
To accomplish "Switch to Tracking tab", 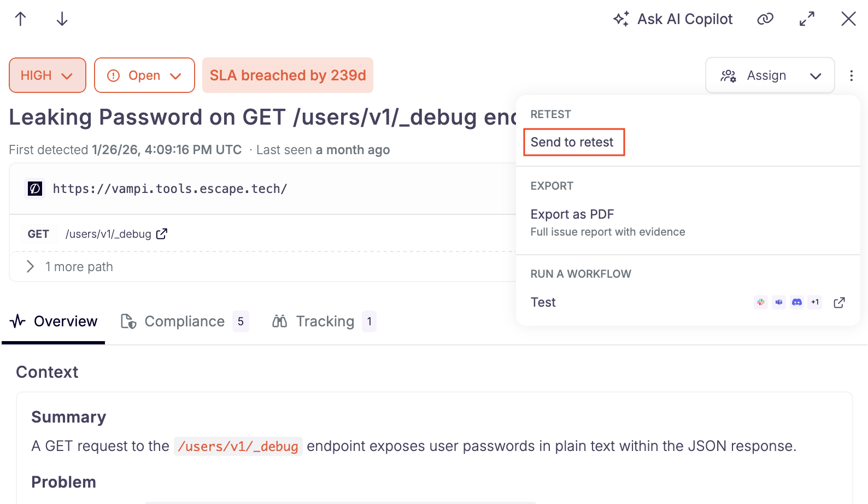I will tap(325, 321).
